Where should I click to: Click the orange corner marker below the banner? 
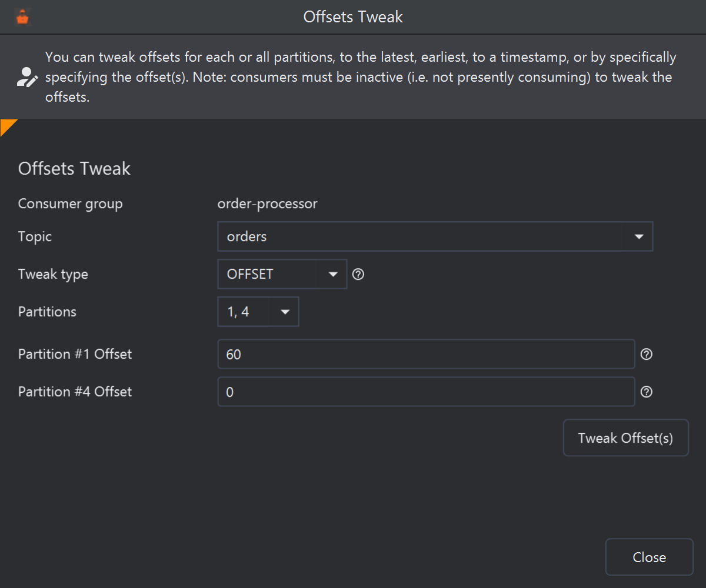pyautogui.click(x=7, y=125)
